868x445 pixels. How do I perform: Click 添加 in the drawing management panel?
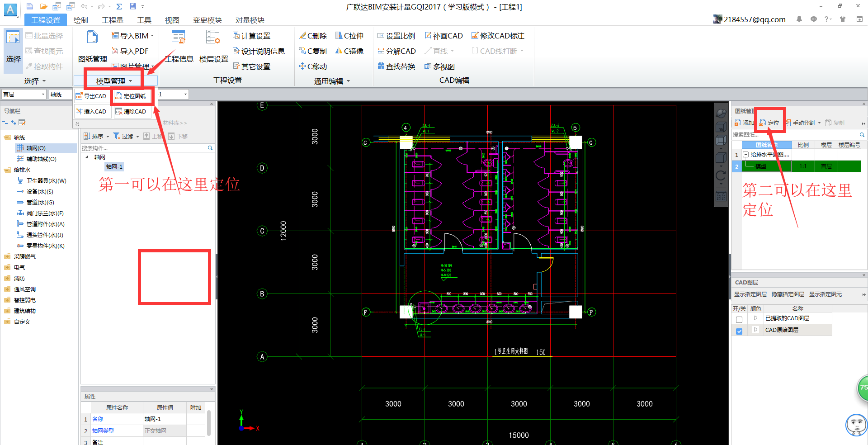click(x=744, y=123)
